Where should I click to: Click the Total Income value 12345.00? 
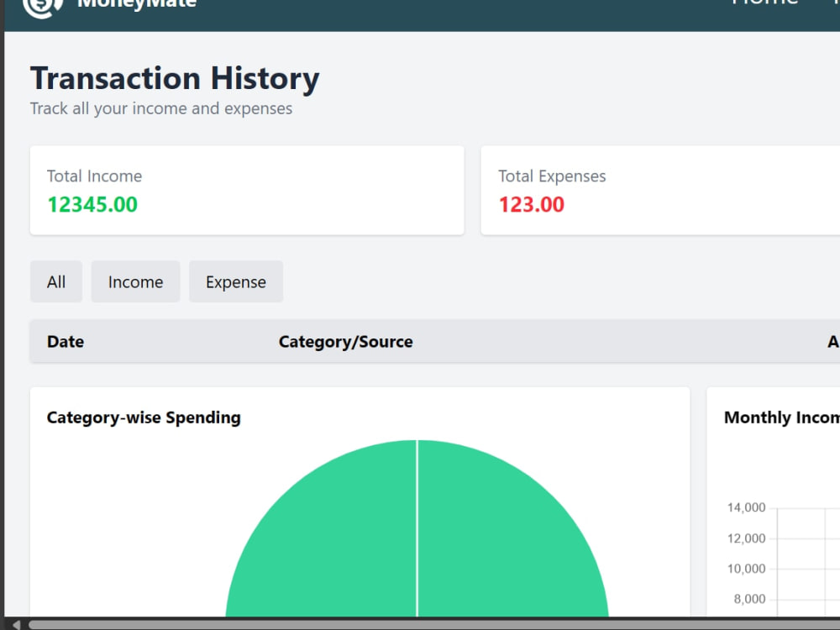tap(92, 205)
